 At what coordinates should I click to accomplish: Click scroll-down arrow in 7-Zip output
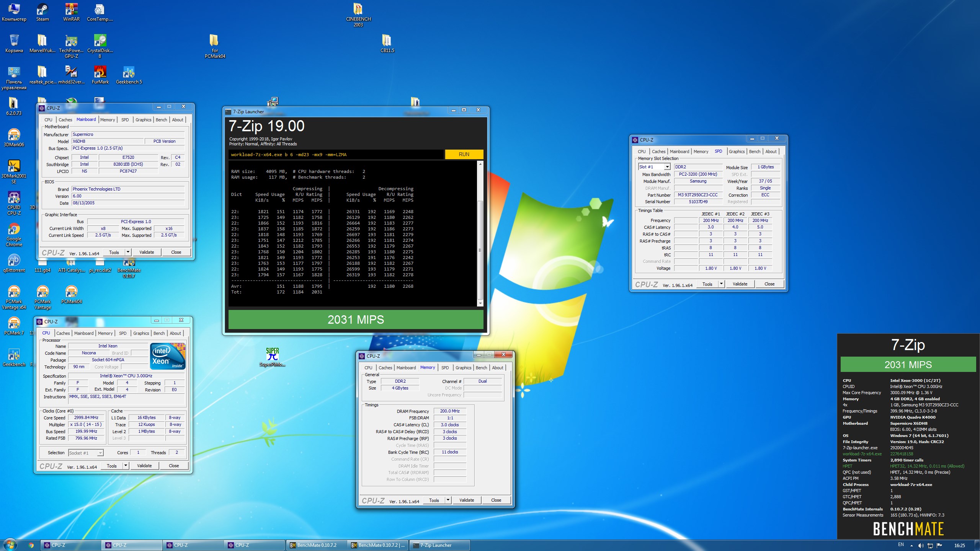point(480,303)
